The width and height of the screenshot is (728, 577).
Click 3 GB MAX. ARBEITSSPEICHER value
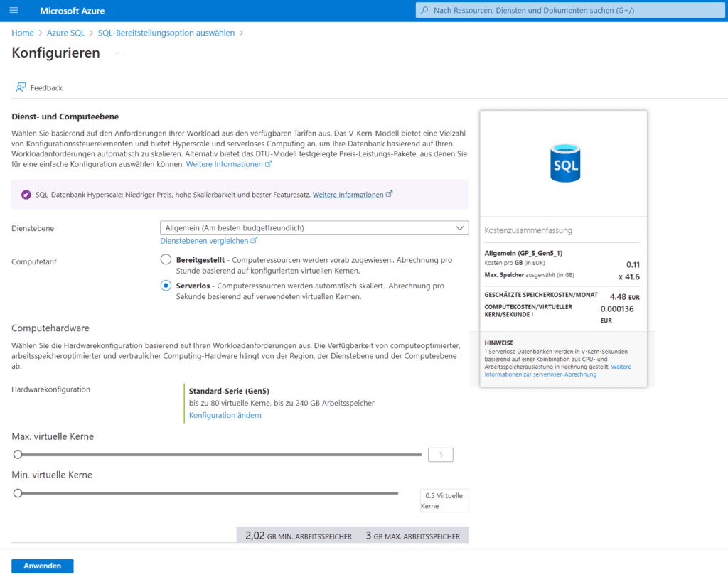pyautogui.click(x=413, y=536)
